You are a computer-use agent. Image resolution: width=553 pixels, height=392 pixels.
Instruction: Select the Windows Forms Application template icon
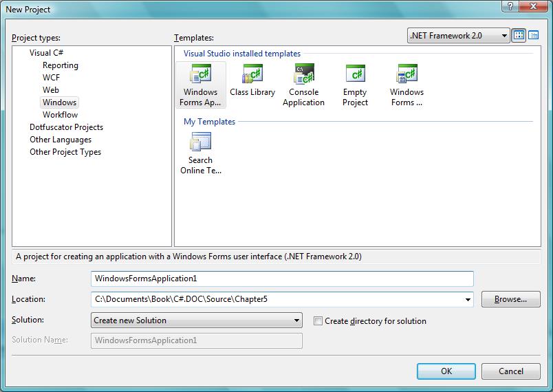coord(200,74)
